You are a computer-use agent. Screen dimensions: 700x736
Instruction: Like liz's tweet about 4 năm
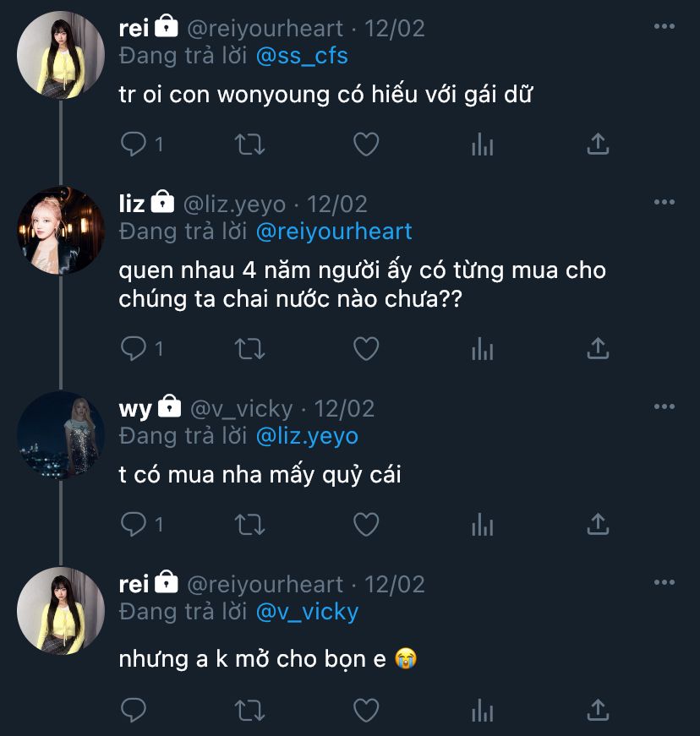point(365,348)
